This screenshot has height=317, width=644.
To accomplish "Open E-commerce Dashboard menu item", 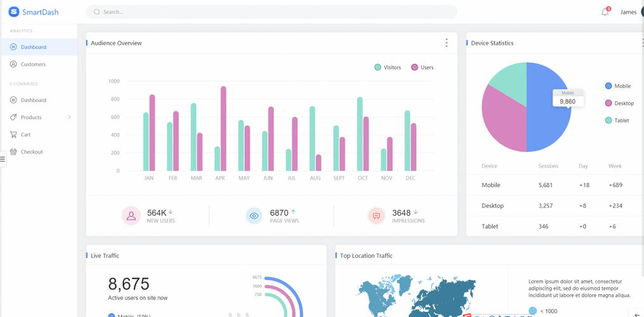I will coord(33,100).
